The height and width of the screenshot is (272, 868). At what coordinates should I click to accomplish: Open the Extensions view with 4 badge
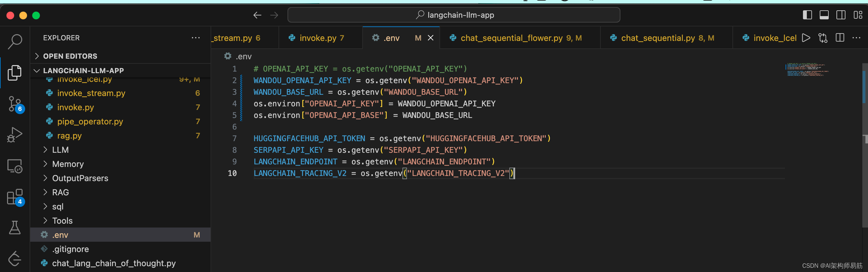pos(15,197)
